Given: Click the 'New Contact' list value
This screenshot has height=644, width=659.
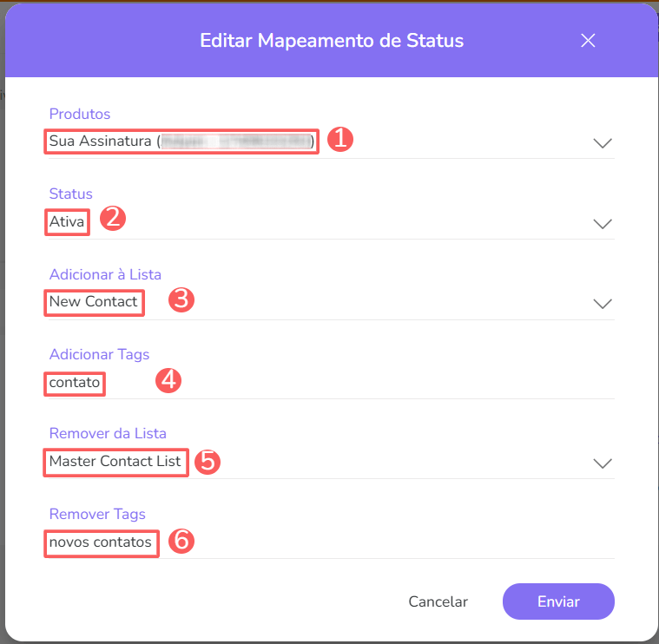Looking at the screenshot, I should coord(94,301).
